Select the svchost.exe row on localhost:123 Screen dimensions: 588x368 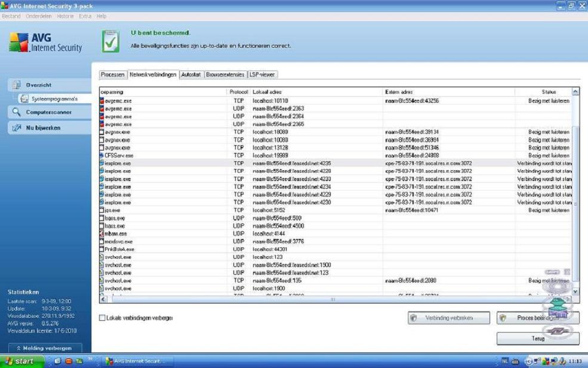[x=335, y=257]
